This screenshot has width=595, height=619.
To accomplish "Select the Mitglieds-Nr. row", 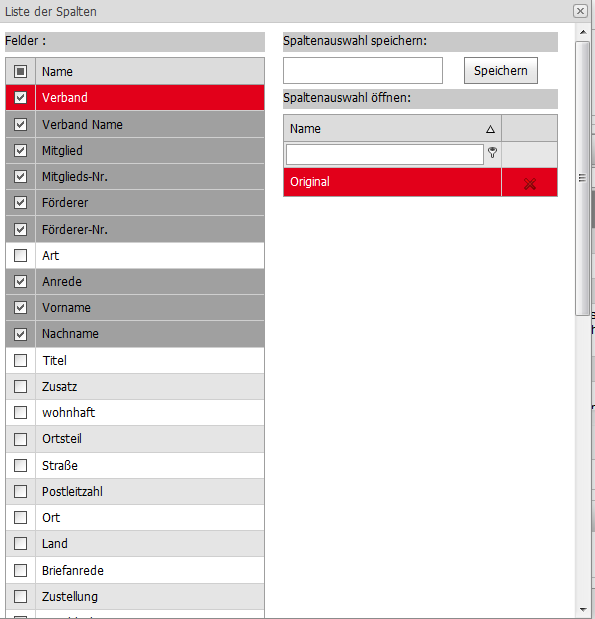I will click(135, 176).
